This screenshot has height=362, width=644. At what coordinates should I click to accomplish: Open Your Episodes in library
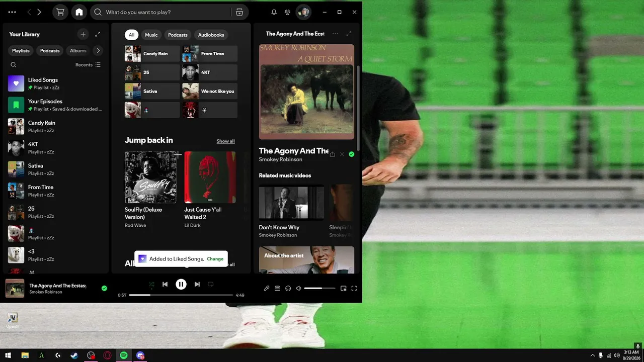(x=55, y=105)
